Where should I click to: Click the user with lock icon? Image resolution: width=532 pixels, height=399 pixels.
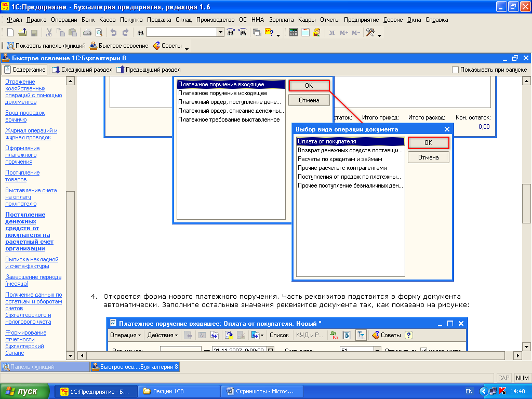317,33
